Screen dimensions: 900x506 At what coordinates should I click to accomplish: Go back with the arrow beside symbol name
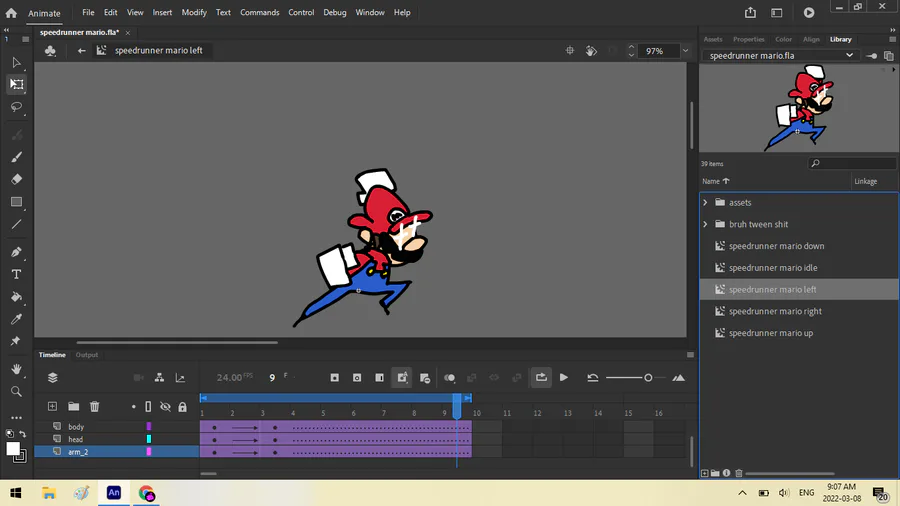pyautogui.click(x=82, y=50)
